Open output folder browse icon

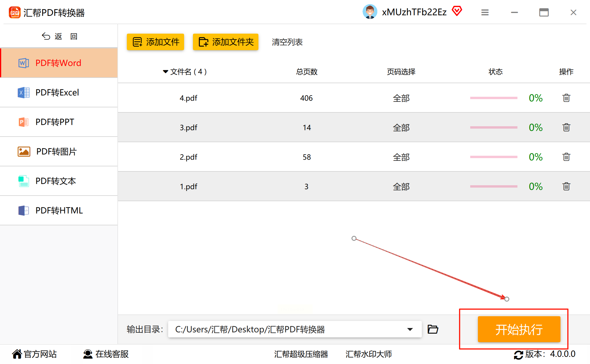pos(433,329)
